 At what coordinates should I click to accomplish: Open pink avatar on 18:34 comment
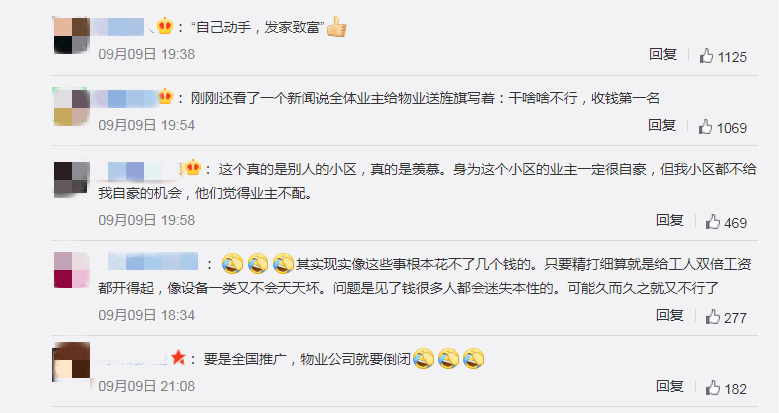click(72, 270)
